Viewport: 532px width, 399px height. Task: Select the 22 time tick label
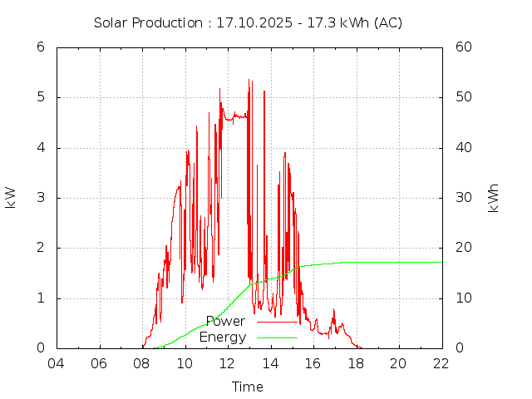[x=441, y=364]
